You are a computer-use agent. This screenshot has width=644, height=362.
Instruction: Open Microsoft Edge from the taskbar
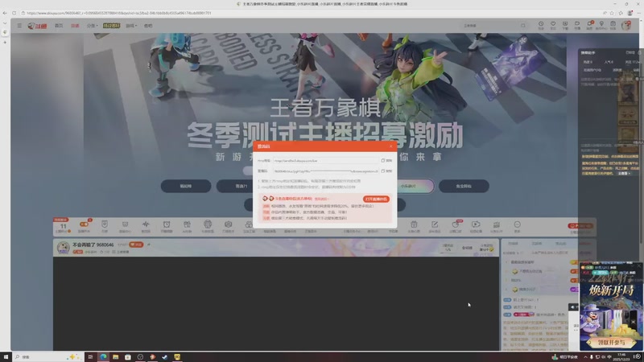coord(103,357)
